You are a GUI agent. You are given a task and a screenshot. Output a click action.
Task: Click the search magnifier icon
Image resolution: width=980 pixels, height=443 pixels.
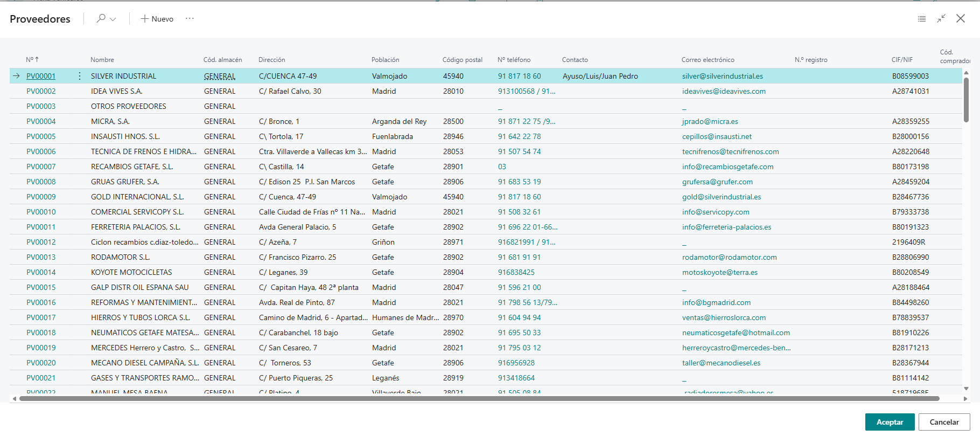coord(101,18)
